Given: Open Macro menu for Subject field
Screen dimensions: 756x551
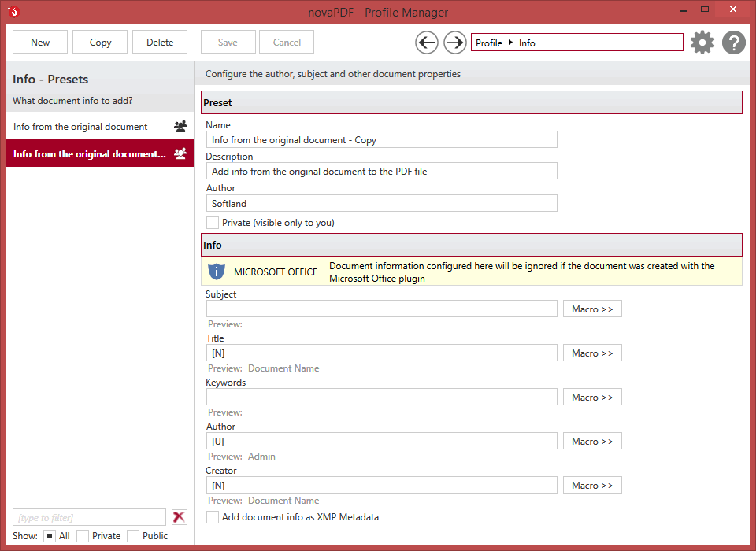Looking at the screenshot, I should pos(592,309).
